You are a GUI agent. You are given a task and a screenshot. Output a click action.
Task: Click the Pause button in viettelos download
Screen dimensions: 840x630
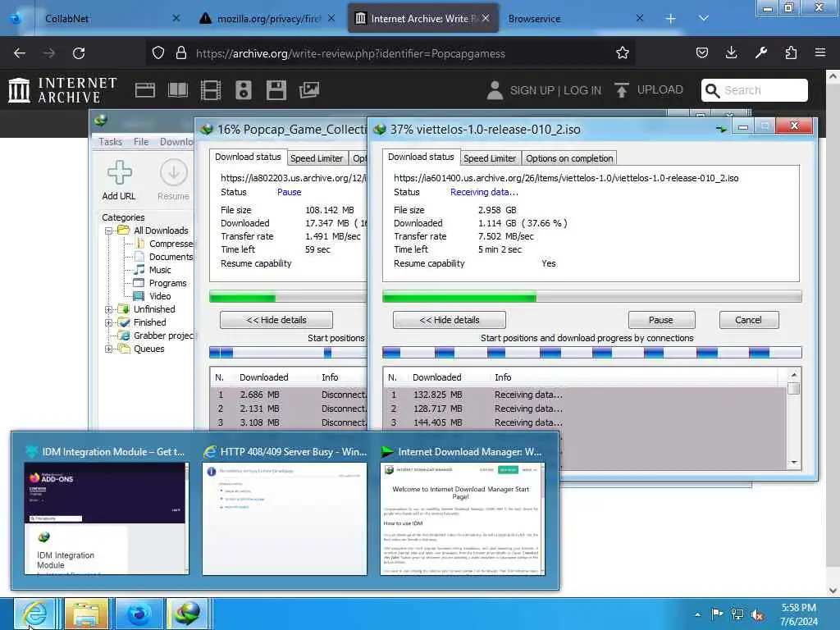pos(661,320)
